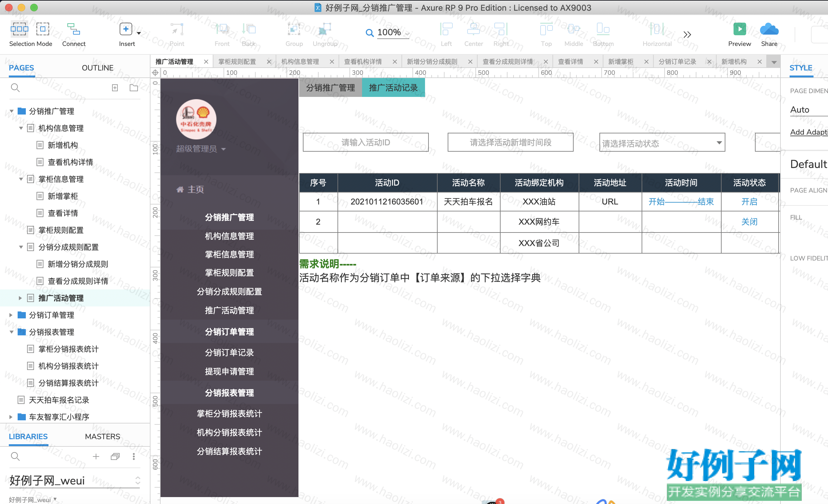
Task: Click the Insert widget button
Action: point(126,29)
